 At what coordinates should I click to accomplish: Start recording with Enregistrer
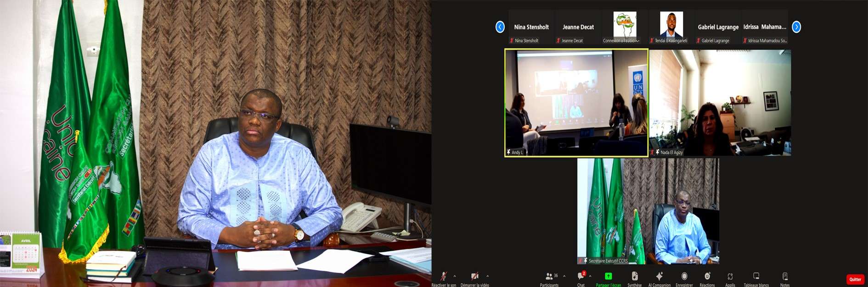coord(684,276)
